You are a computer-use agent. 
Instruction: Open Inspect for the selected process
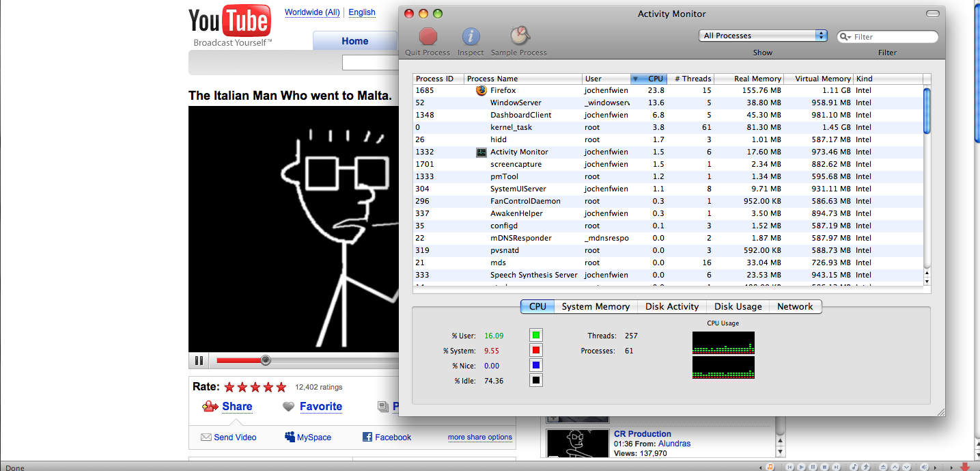pos(471,36)
